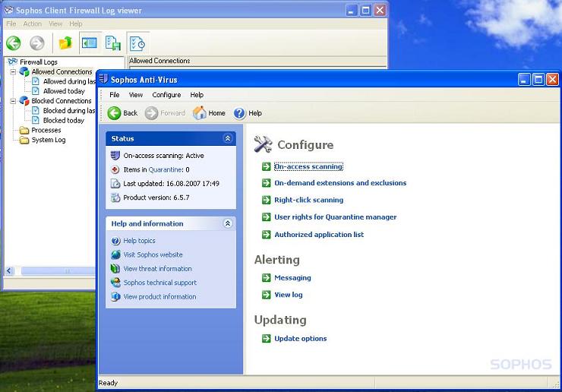Open Visit Sophos website link
The width and height of the screenshot is (562, 392).
(x=153, y=254)
